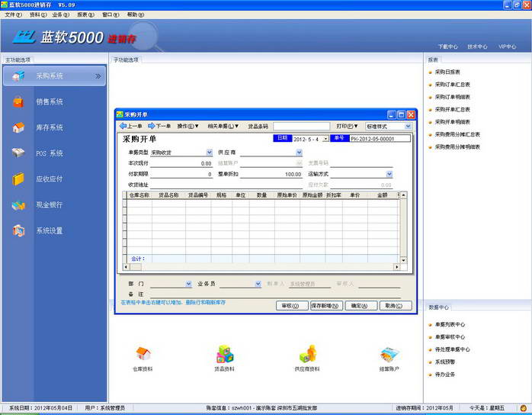Click the 整单折扣 field showing 100.00
The width and height of the screenshot is (532, 415).
pos(271,174)
